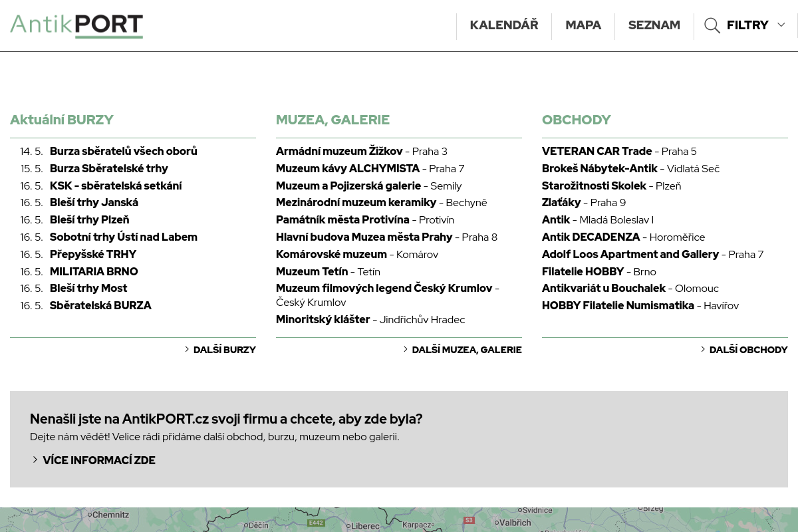Open Antik DECADENZA shop
The height and width of the screenshot is (532, 798).
coord(591,237)
